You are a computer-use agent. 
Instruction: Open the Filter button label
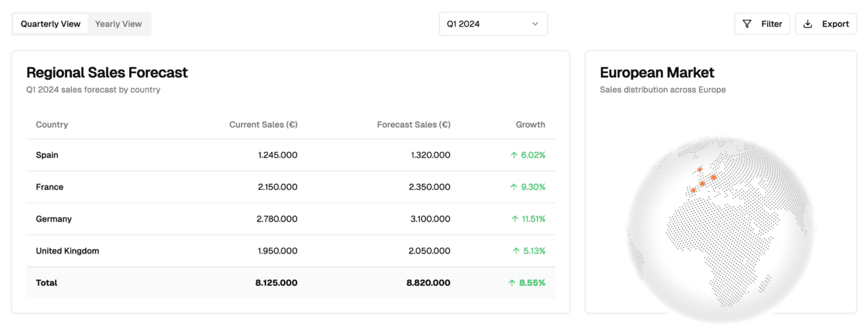click(x=771, y=24)
